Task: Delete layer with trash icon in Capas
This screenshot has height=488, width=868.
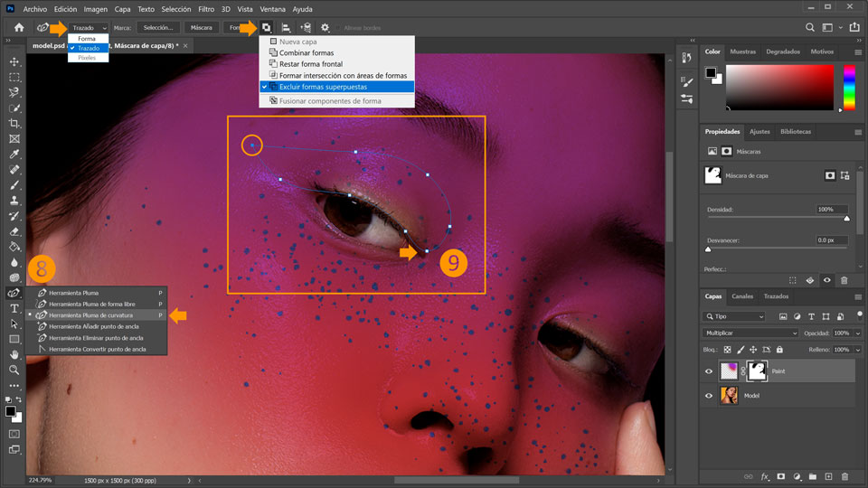Action: click(844, 476)
